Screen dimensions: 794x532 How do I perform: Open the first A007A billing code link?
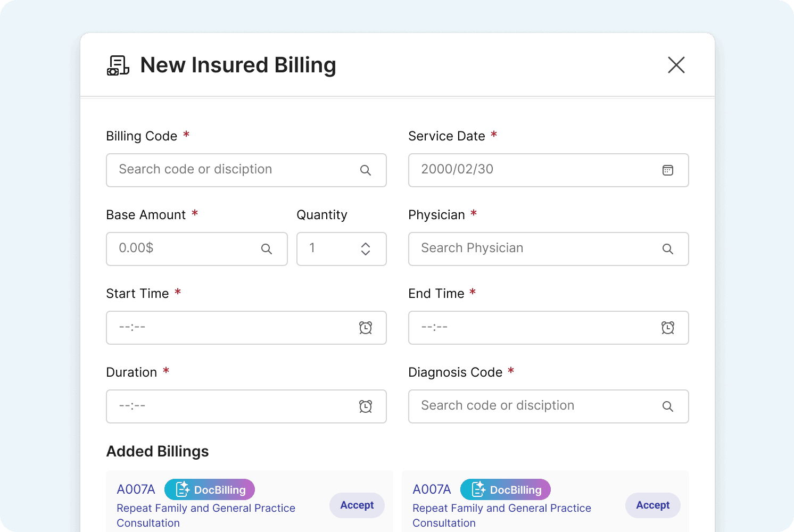coord(136,489)
